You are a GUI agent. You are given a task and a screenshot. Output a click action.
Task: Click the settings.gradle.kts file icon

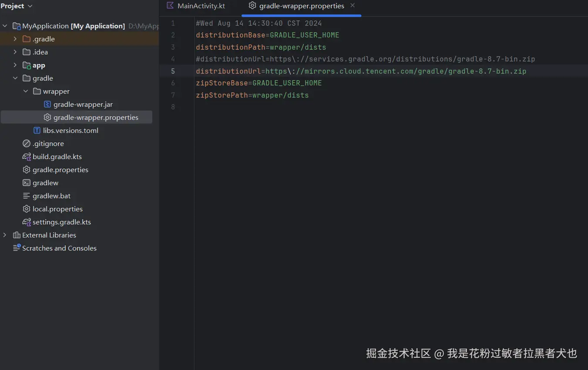point(27,222)
